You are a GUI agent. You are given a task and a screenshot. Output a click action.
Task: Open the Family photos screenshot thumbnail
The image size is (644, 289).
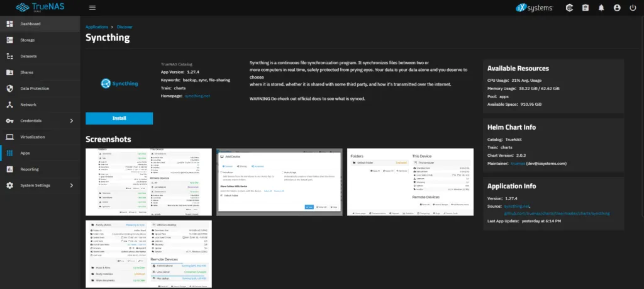(x=148, y=254)
